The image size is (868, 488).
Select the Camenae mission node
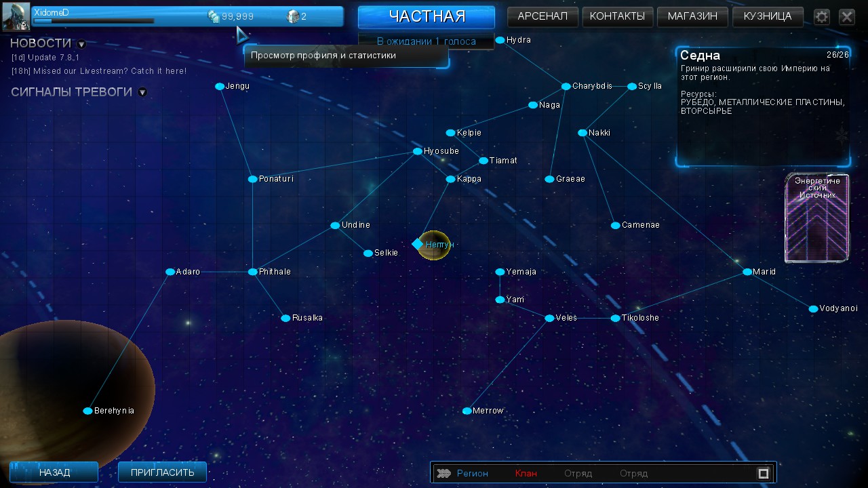[615, 225]
